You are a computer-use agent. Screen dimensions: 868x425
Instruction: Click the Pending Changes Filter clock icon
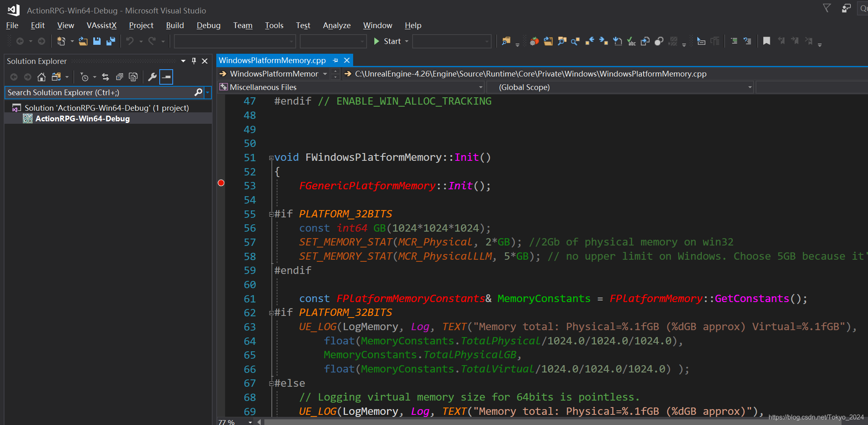click(x=84, y=77)
